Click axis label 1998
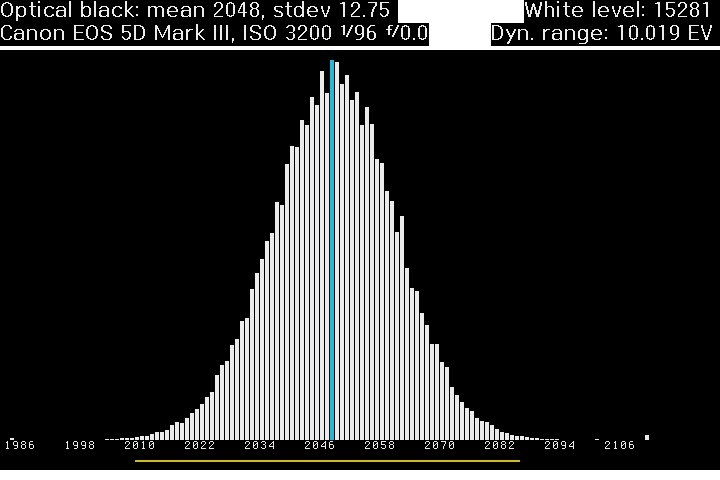The image size is (720, 480). click(x=80, y=445)
